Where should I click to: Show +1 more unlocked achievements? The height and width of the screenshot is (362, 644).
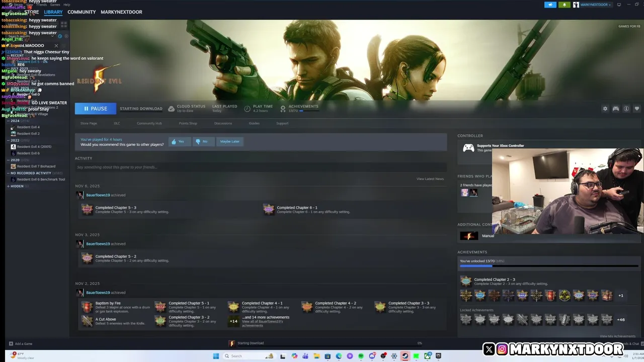pyautogui.click(x=621, y=296)
